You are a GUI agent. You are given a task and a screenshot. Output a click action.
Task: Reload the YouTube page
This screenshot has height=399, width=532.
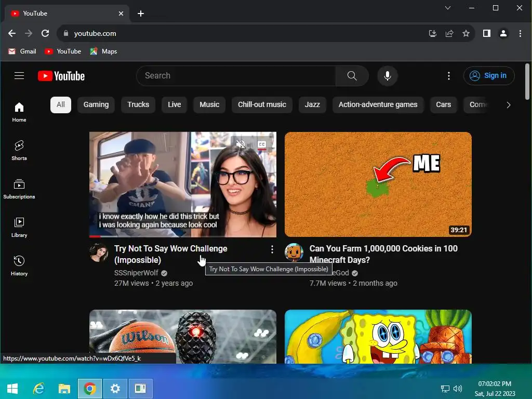click(x=45, y=33)
